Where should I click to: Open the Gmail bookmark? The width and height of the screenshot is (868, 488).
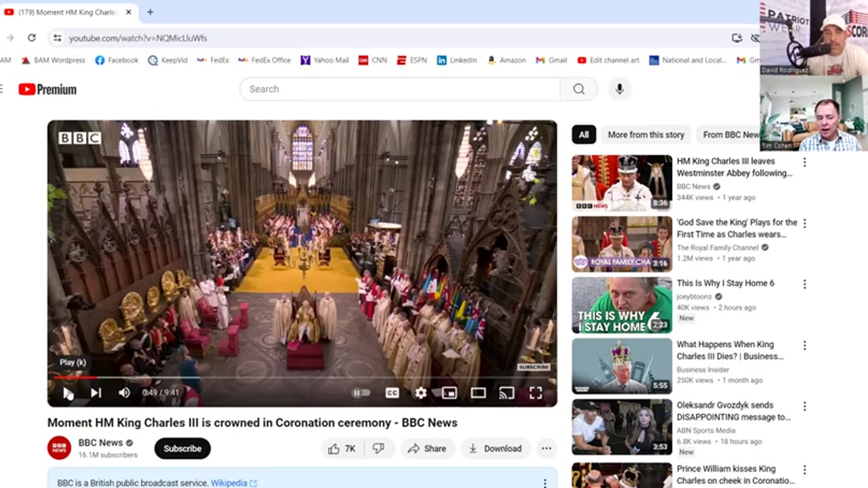(x=551, y=60)
